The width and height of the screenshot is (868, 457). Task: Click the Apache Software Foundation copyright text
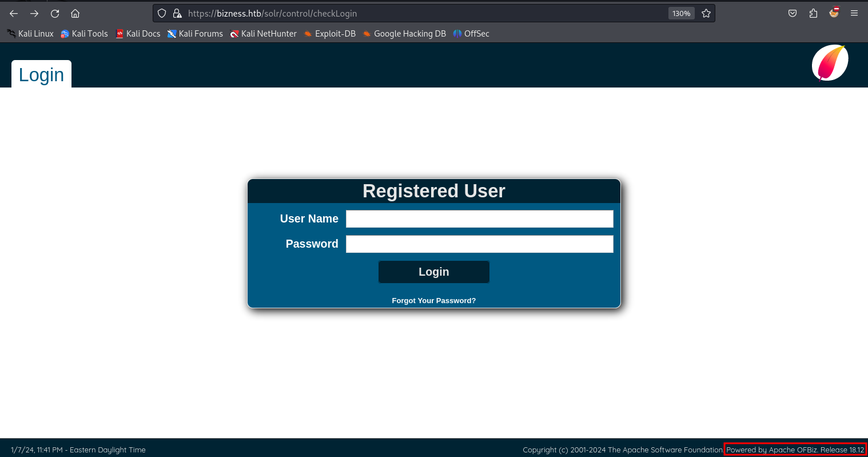click(623, 450)
